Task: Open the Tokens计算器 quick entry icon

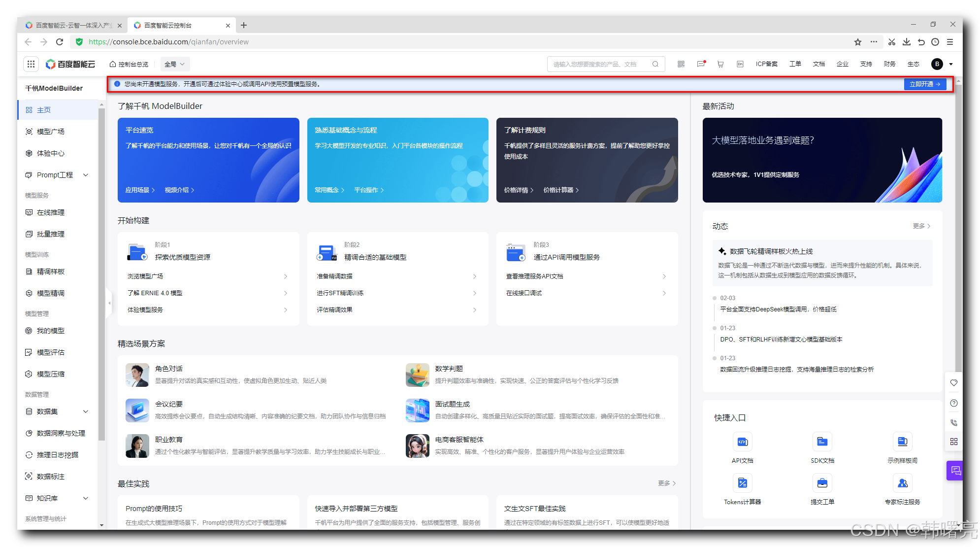Action: click(x=742, y=483)
